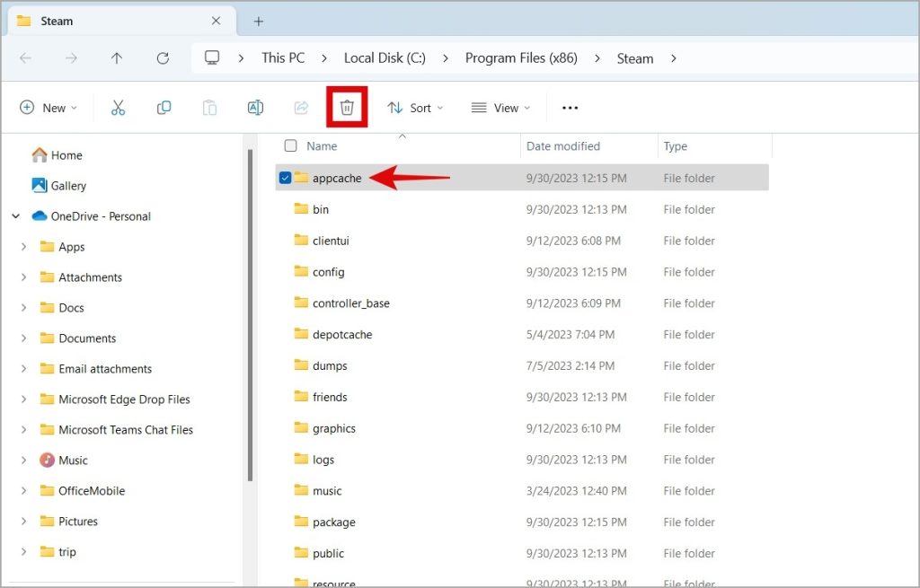Click the Copy icon in toolbar

164,108
